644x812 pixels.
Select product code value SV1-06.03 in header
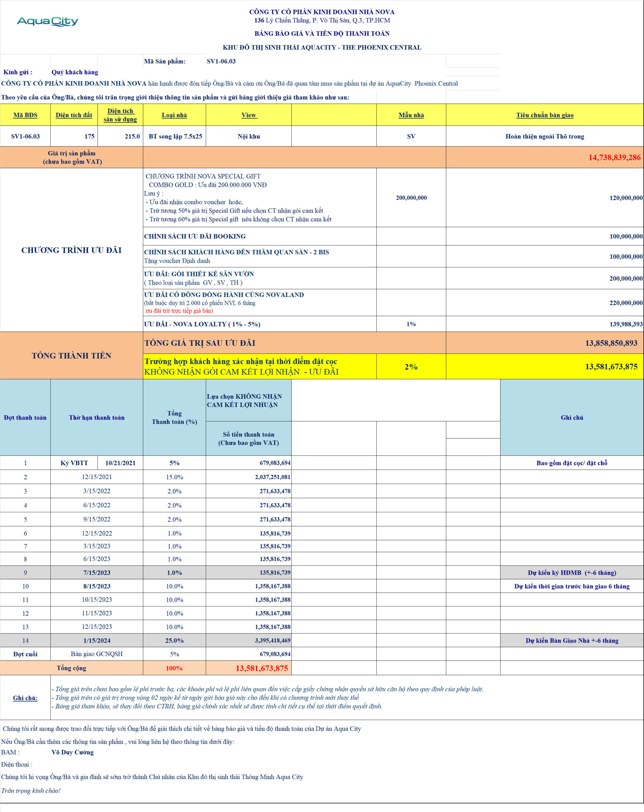(221, 62)
